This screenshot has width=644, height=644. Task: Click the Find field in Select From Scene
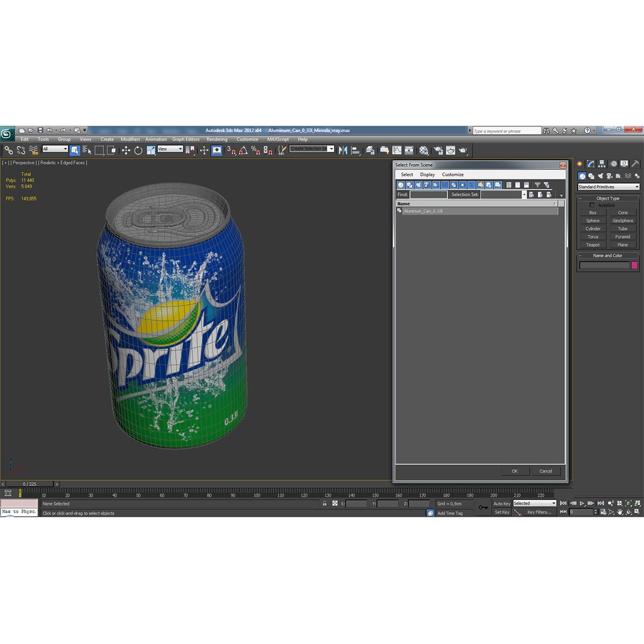[x=428, y=194]
